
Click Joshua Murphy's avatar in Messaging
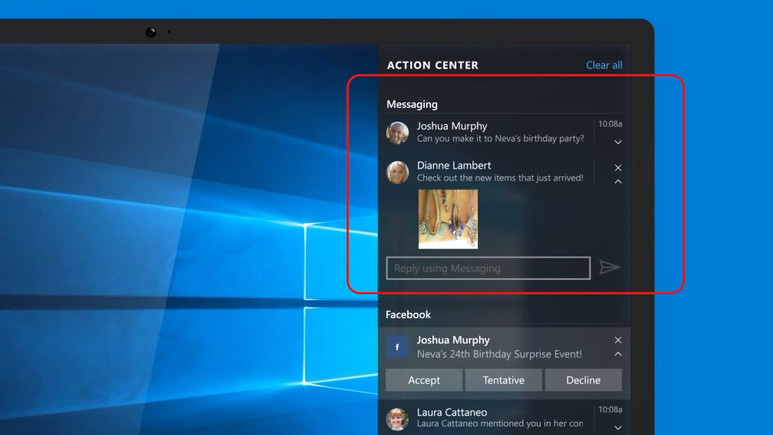pos(397,133)
